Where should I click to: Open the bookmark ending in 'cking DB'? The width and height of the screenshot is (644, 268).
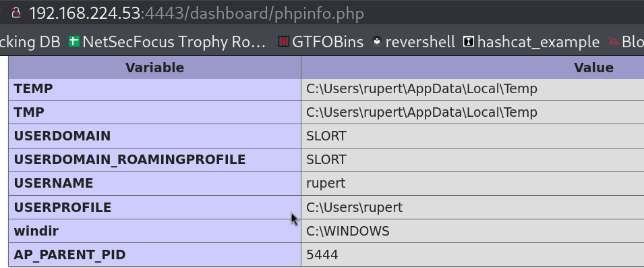(x=30, y=42)
